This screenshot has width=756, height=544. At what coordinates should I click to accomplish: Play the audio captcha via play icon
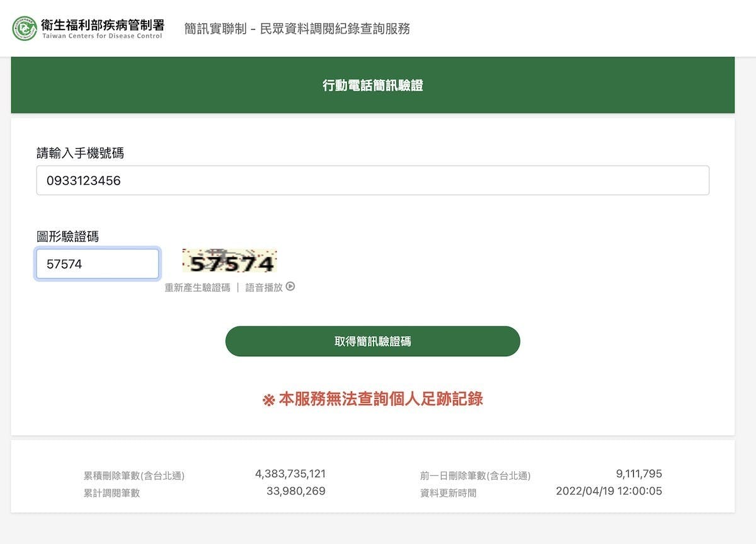coord(290,287)
